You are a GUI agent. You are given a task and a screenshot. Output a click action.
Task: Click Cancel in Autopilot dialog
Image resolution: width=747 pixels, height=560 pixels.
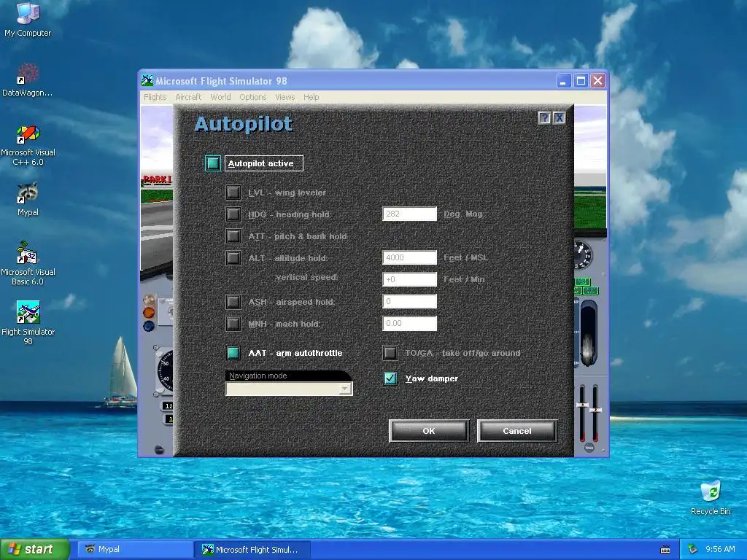click(x=517, y=431)
